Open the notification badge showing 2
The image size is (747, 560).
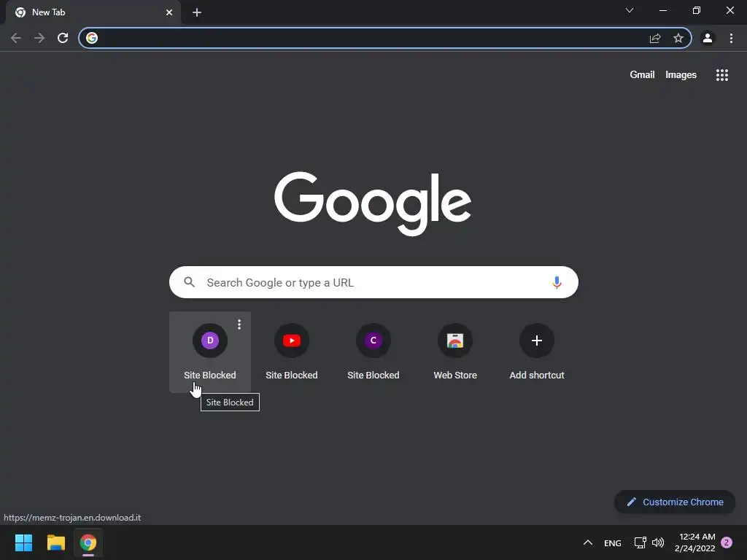[727, 542]
